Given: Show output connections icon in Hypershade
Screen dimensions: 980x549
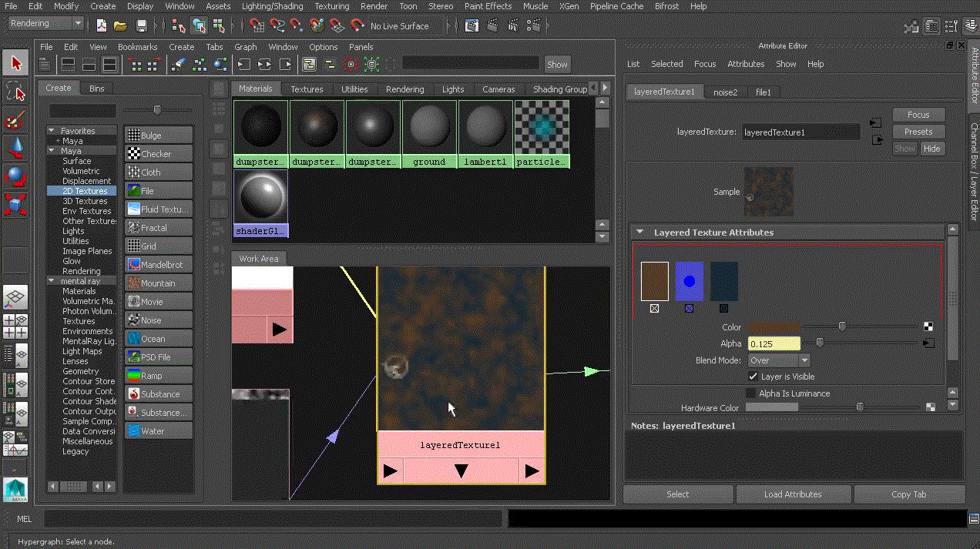Looking at the screenshot, I should [x=285, y=64].
